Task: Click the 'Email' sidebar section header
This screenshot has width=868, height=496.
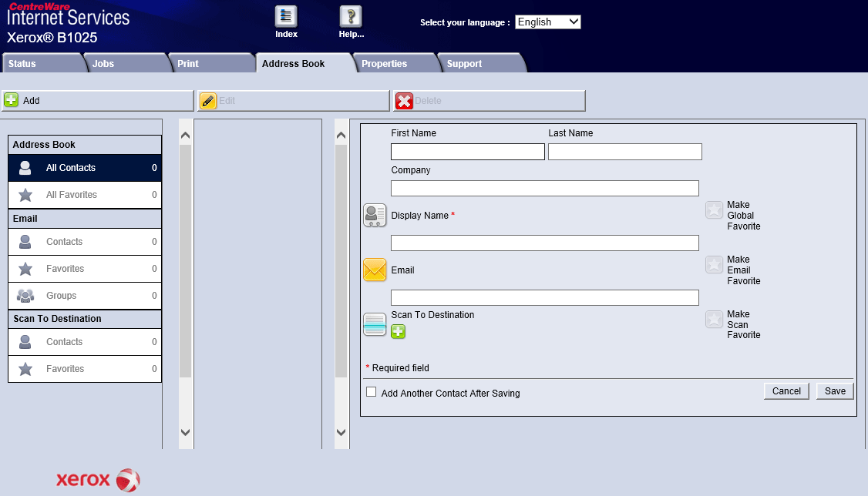Action: 85,219
